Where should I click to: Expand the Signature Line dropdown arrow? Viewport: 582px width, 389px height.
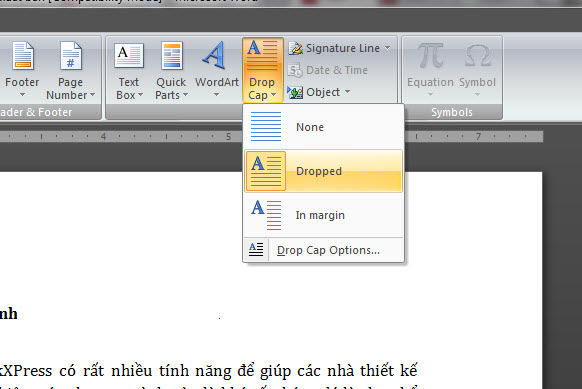tap(388, 48)
